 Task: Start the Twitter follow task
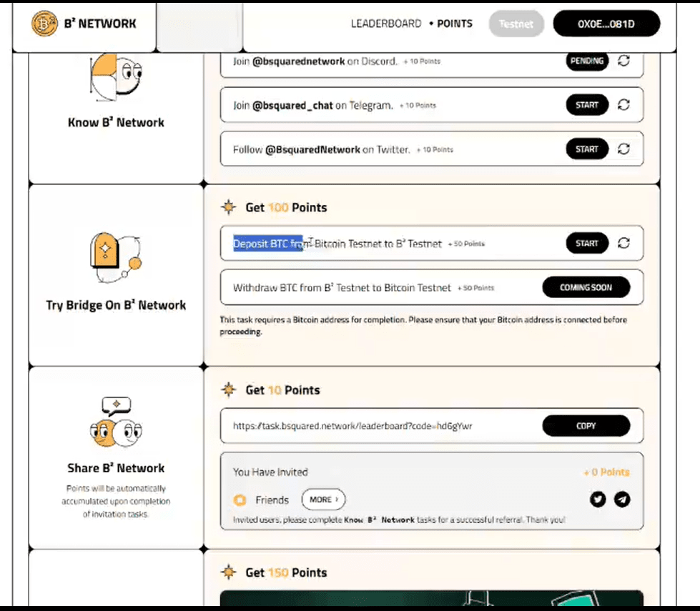click(587, 149)
